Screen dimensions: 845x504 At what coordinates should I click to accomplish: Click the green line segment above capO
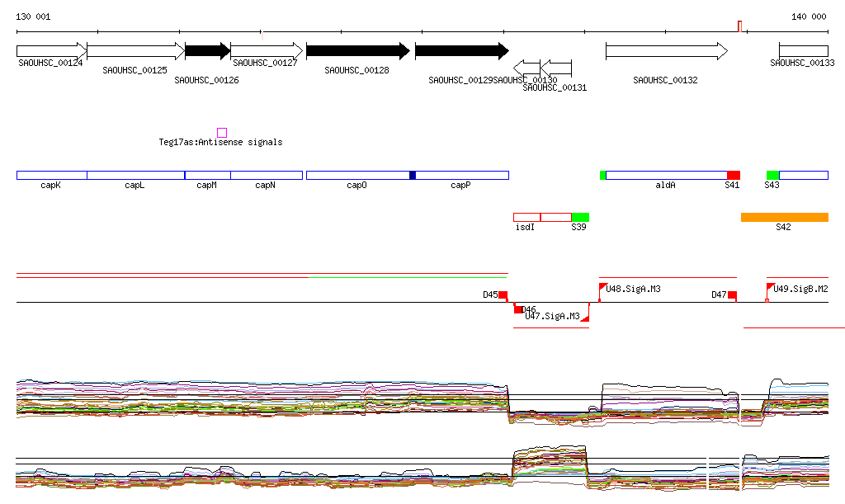408,277
